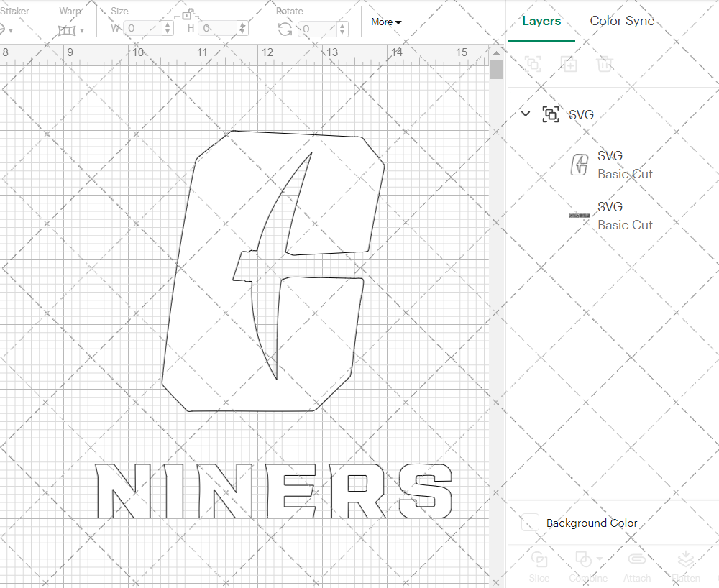The image size is (719, 588).
Task: Collapse the SVG group chevron
Action: (526, 114)
